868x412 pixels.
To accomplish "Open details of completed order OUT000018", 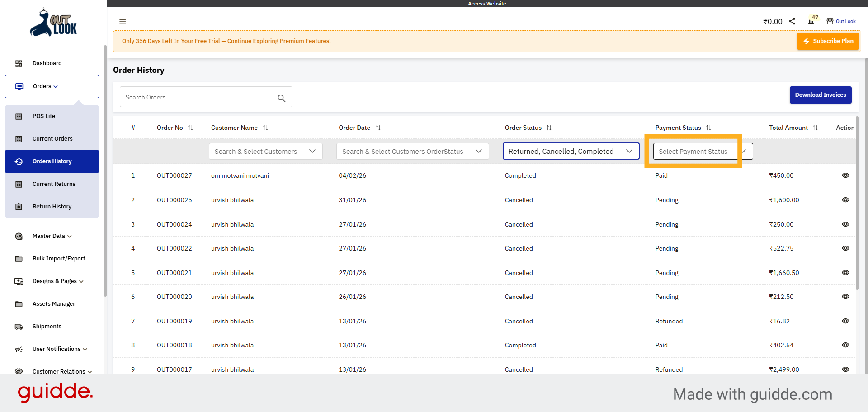I will 845,345.
